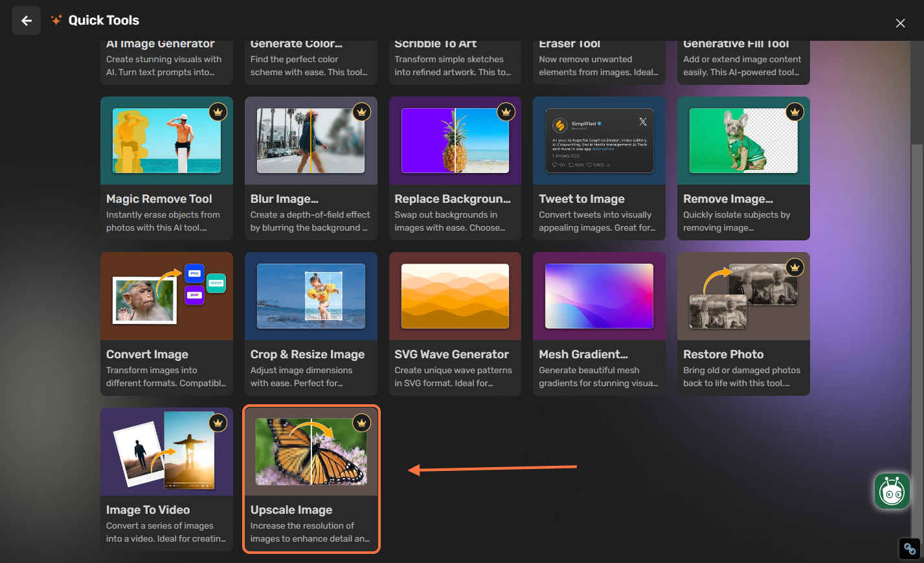This screenshot has width=924, height=563.
Task: Open the Replace Background pineapple thumbnail
Action: tap(455, 141)
